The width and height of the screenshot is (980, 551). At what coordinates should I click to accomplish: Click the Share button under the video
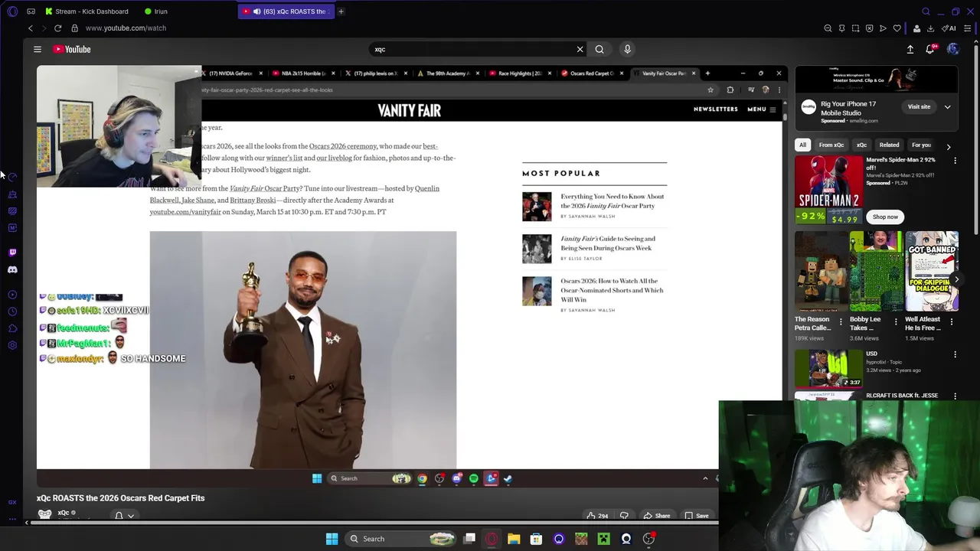[657, 516]
